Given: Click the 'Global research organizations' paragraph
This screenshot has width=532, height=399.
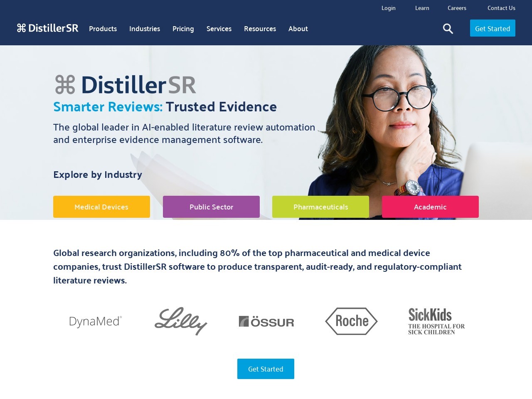Looking at the screenshot, I should [257, 266].
